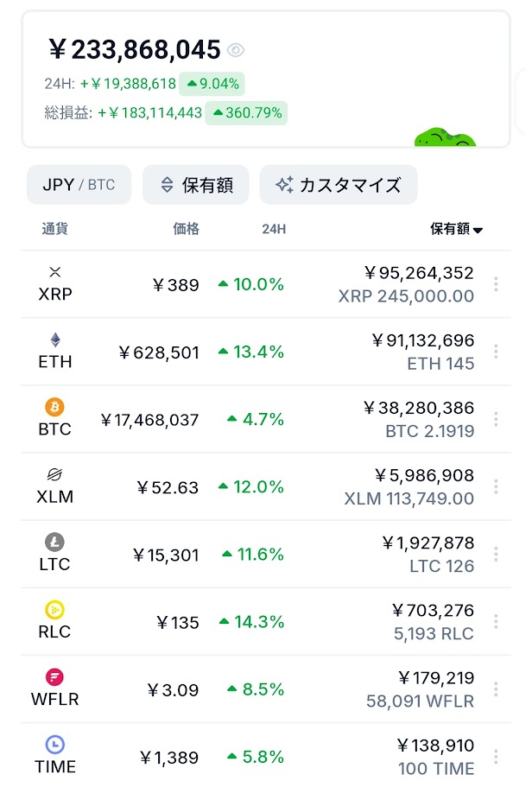This screenshot has height=787, width=532.
Task: Tap the green frog mascot image
Action: [445, 138]
